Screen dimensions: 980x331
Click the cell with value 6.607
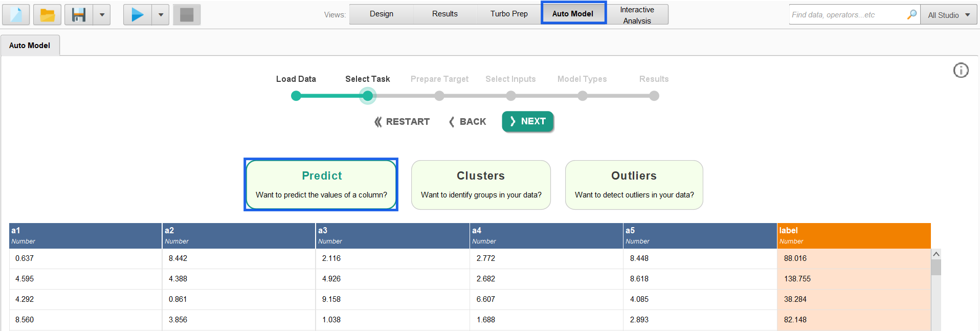546,299
